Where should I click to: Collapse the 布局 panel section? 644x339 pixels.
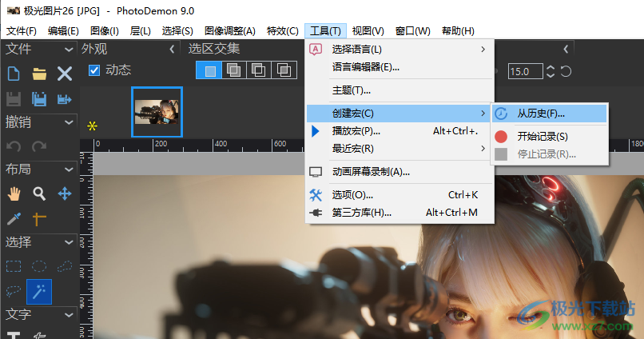pos(69,169)
